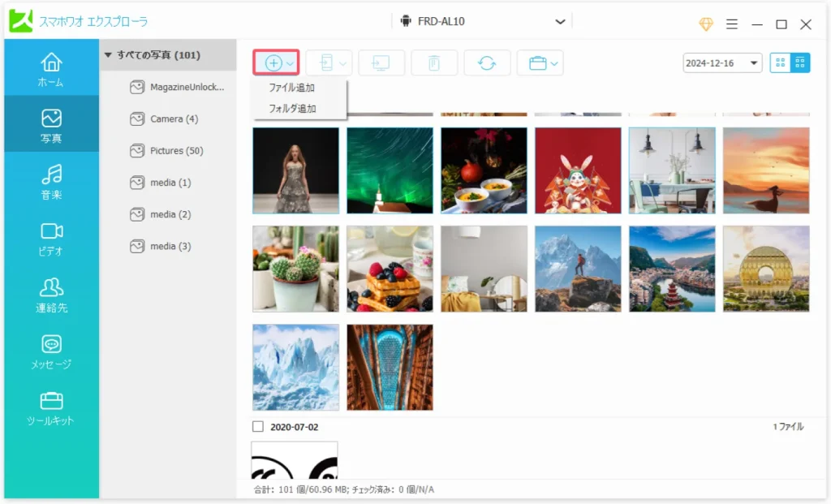
Task: Check the 2020-07-02 date group checkbox
Action: click(258, 426)
